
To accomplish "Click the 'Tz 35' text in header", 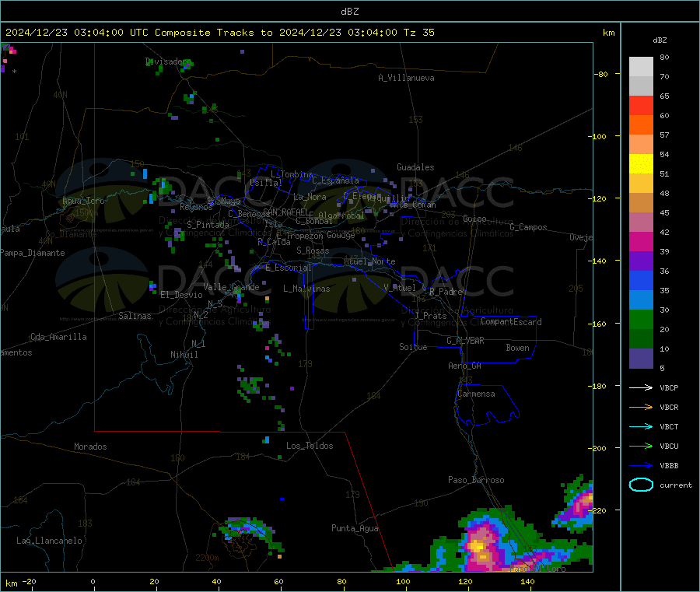I will click(418, 33).
